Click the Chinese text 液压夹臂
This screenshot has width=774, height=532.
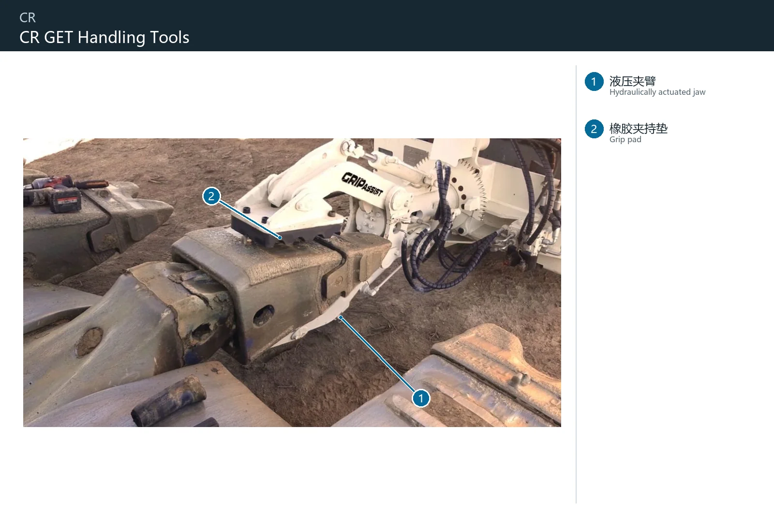point(632,81)
